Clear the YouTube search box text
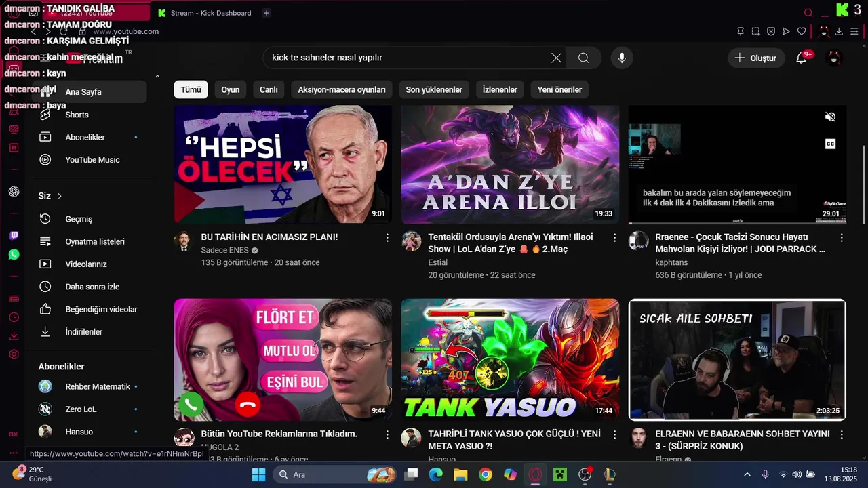 [x=556, y=58]
